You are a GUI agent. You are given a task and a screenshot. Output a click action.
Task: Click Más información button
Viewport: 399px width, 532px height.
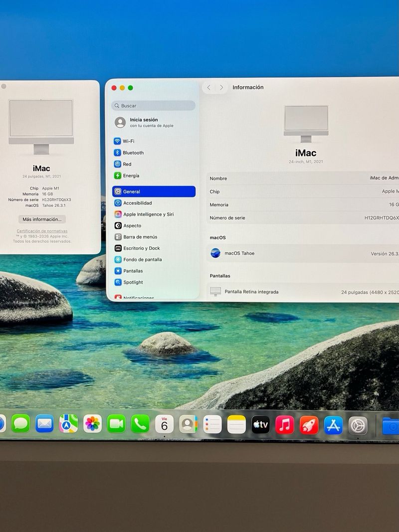(x=42, y=219)
